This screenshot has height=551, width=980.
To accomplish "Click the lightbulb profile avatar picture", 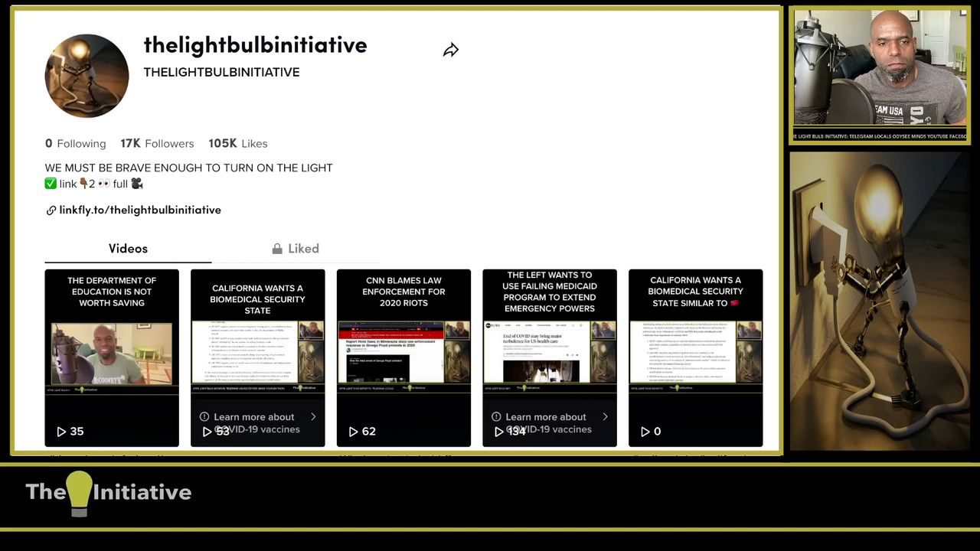I will pyautogui.click(x=87, y=76).
